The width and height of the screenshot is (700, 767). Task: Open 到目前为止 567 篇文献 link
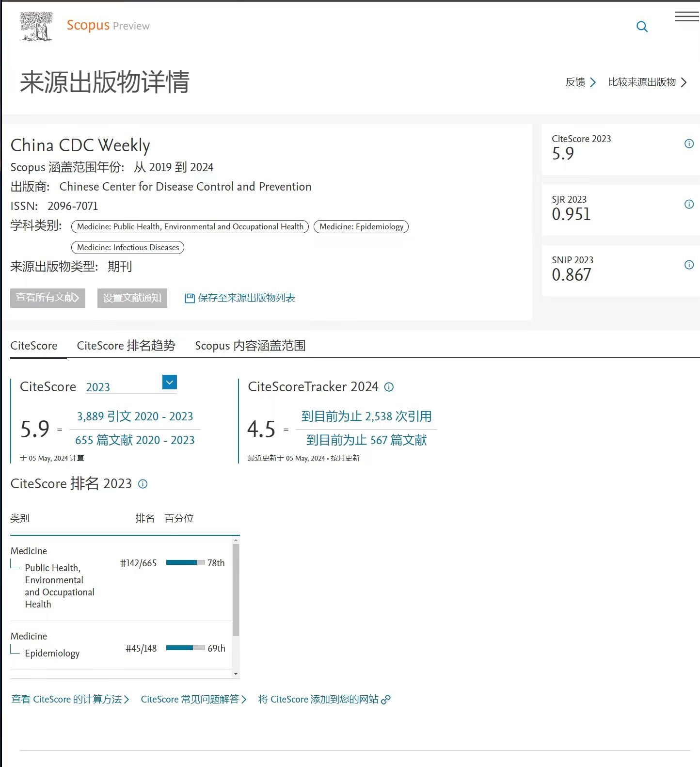tap(366, 440)
